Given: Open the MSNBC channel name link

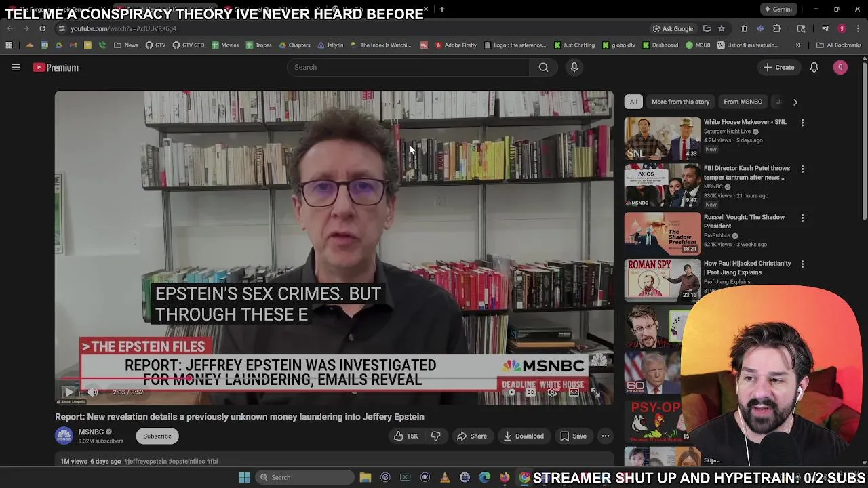Looking at the screenshot, I should [91, 432].
